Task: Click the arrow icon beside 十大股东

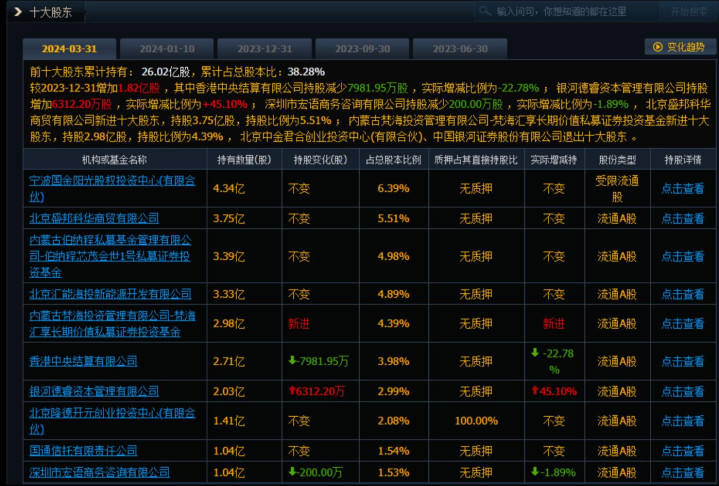Action: coord(18,11)
